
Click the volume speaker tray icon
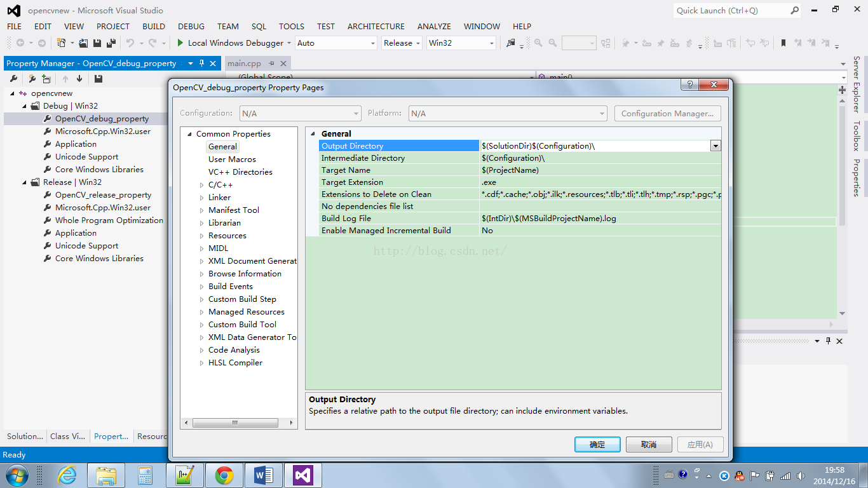click(799, 475)
